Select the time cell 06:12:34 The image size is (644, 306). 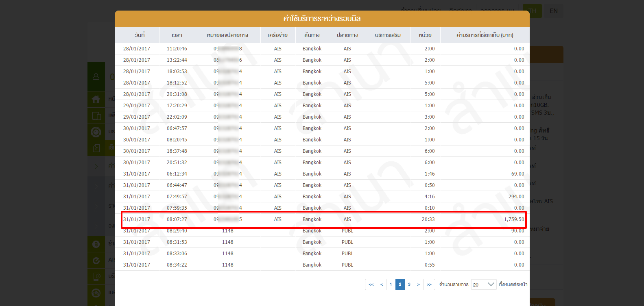[177, 174]
